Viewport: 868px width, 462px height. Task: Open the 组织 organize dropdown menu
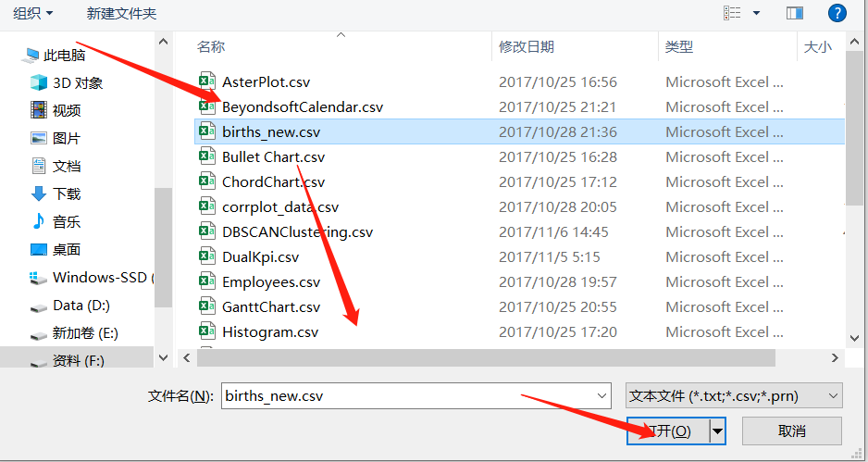click(33, 13)
